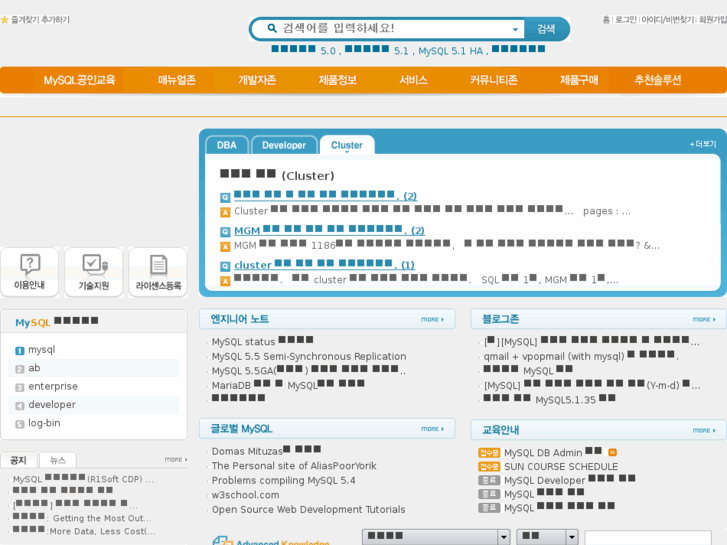The width and height of the screenshot is (727, 545).
Task: Click 종료 badge beside MySQL Developer course
Action: click(x=489, y=481)
